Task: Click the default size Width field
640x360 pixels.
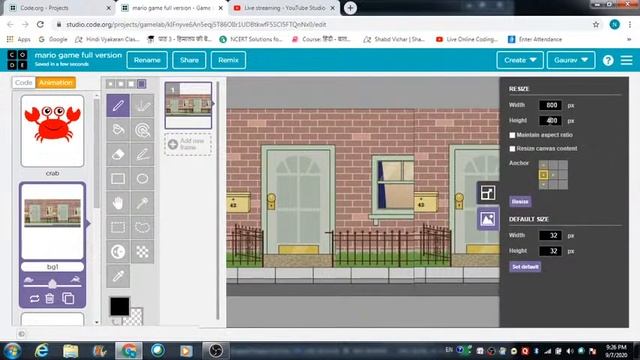Action: (x=550, y=236)
